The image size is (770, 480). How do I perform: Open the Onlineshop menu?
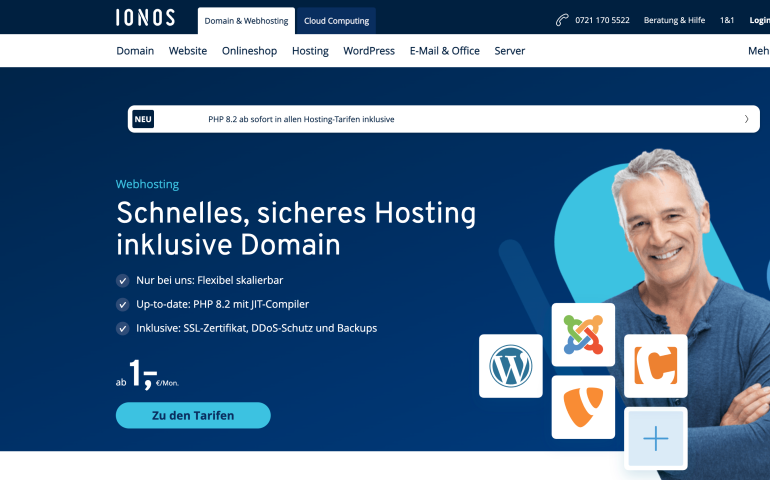point(249,51)
